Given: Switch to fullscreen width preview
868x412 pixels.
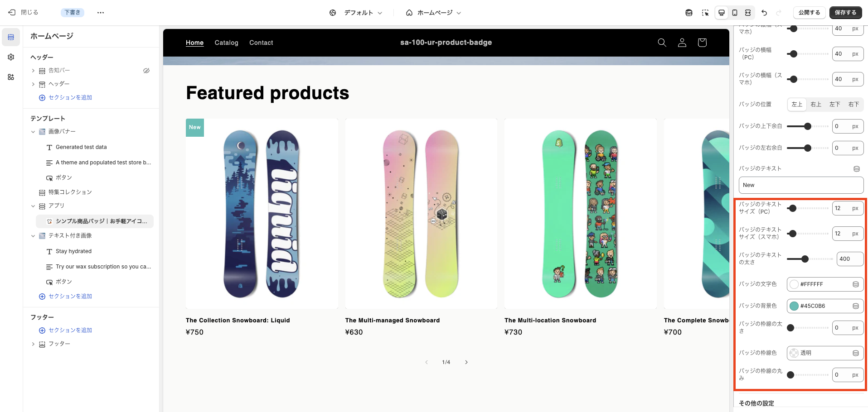Looking at the screenshot, I should pyautogui.click(x=748, y=13).
